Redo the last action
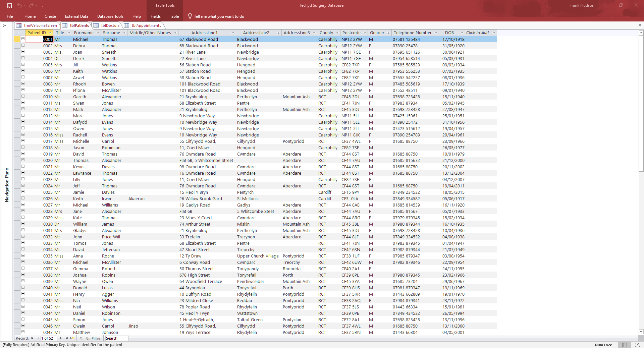Image resolution: width=644 pixels, height=348 pixels. click(31, 5)
